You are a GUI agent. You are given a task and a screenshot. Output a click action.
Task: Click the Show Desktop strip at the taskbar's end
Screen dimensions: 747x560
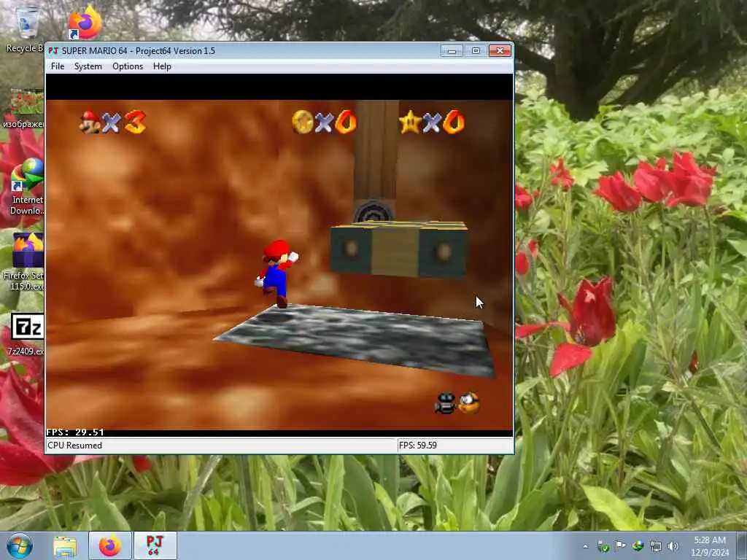point(741,545)
